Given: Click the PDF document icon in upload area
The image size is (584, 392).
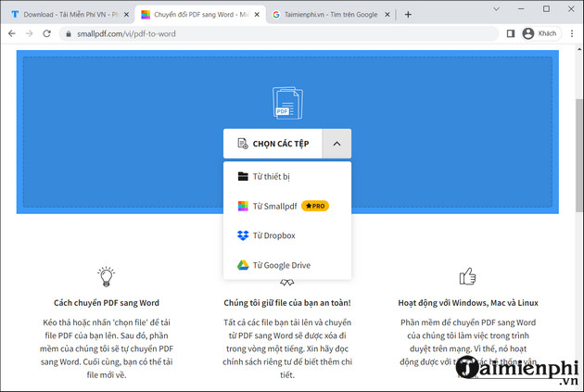Looking at the screenshot, I should pyautogui.click(x=287, y=103).
